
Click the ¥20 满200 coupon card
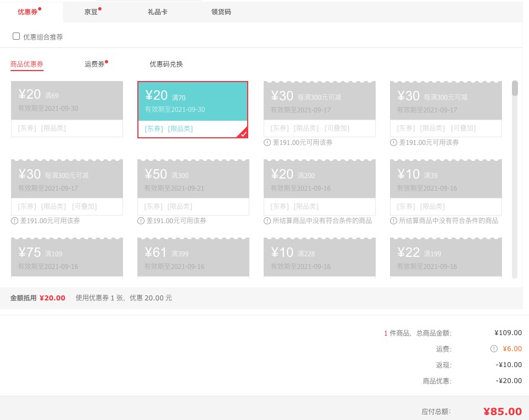coord(319,187)
